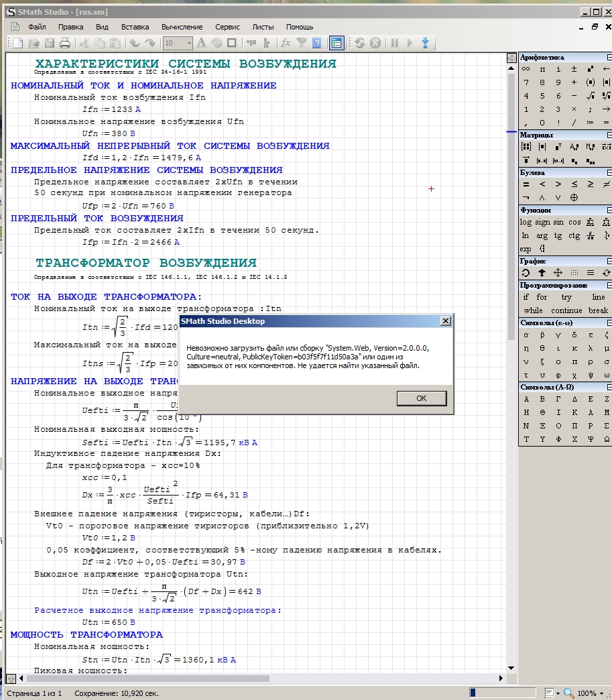The height and width of the screenshot is (700, 612).
Task: Click the not-equal operator in the Булева panel
Action: point(607,184)
